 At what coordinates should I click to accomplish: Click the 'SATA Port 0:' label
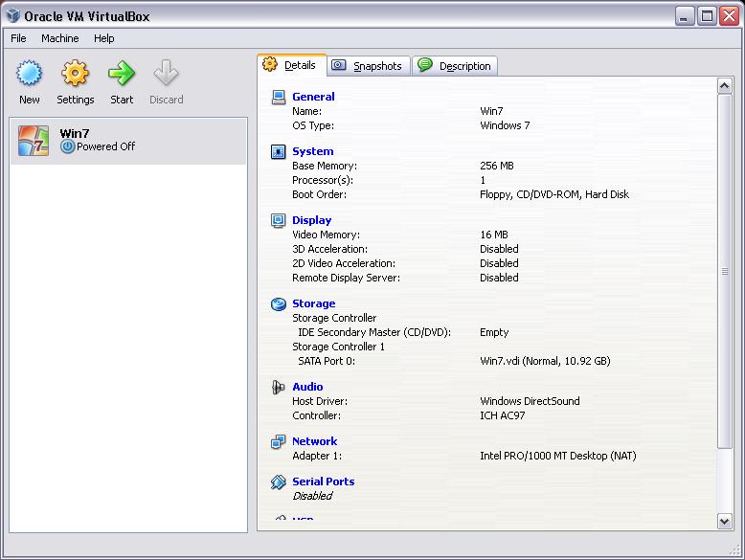tap(327, 361)
